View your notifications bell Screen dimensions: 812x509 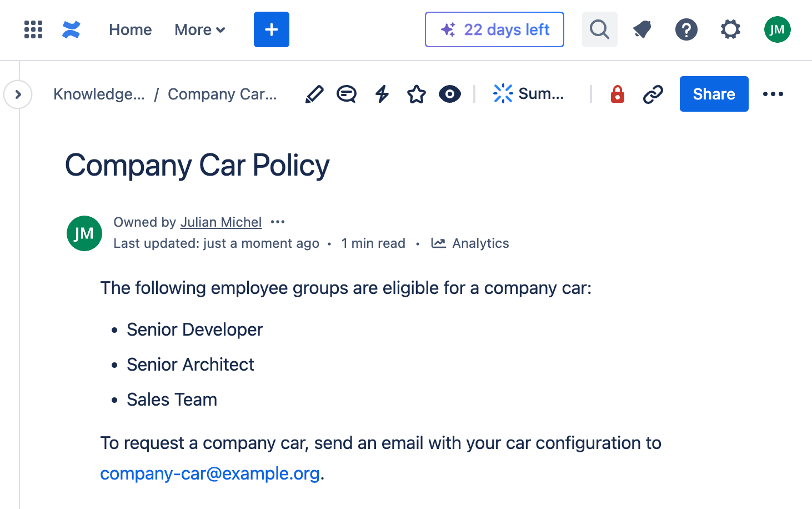click(642, 29)
